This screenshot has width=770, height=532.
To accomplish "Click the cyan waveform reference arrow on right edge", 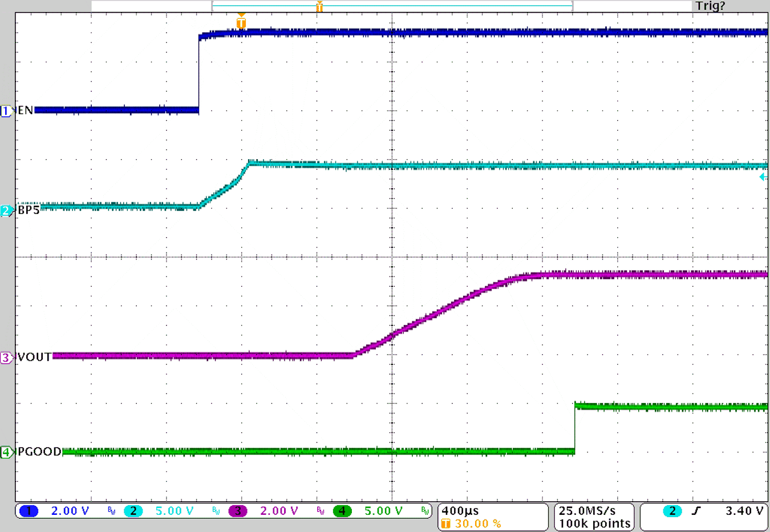I will pyautogui.click(x=763, y=177).
